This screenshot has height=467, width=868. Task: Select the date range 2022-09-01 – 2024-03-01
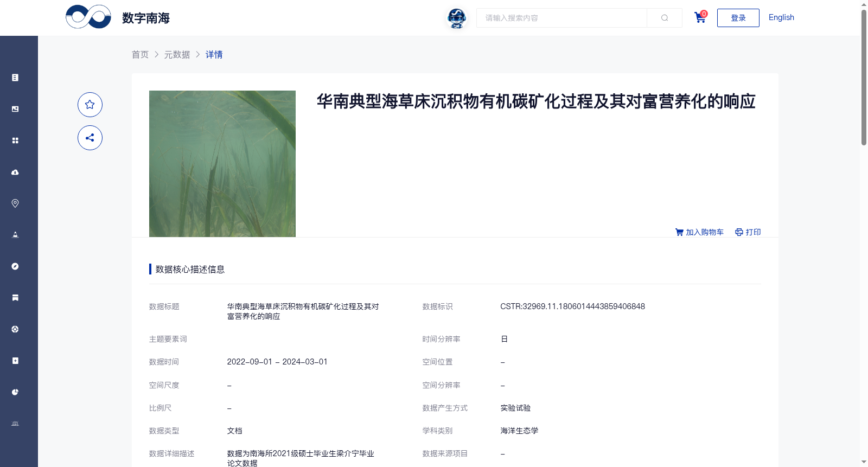click(x=277, y=362)
